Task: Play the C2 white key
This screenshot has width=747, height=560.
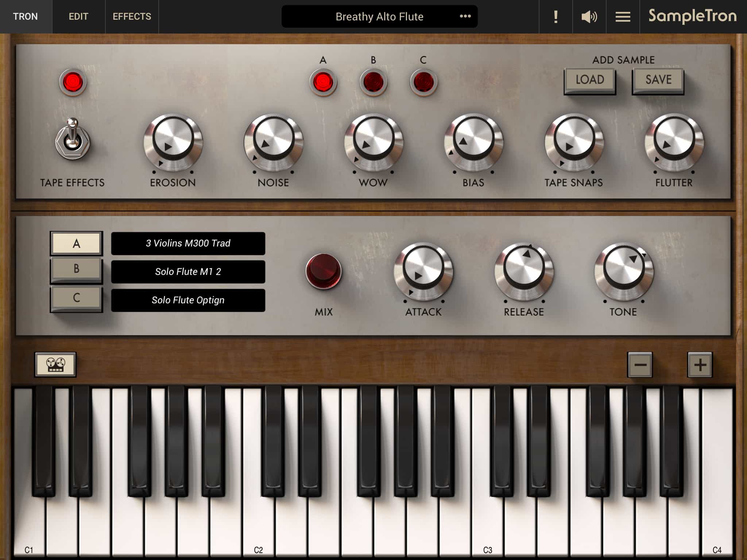Action: pyautogui.click(x=258, y=525)
